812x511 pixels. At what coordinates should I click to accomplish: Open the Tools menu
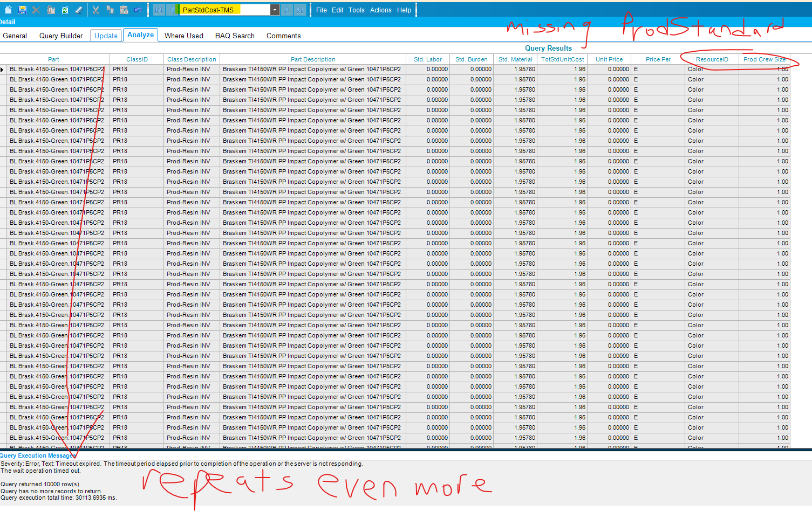point(357,10)
